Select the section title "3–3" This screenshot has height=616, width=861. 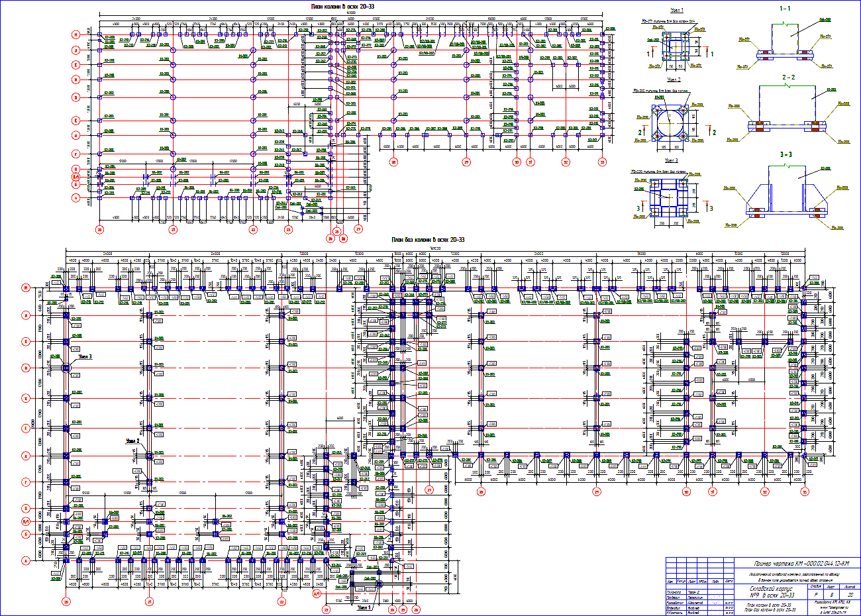pos(786,154)
